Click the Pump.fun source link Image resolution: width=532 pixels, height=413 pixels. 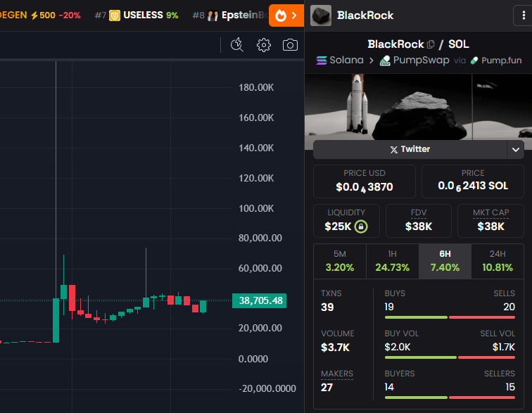click(x=496, y=61)
